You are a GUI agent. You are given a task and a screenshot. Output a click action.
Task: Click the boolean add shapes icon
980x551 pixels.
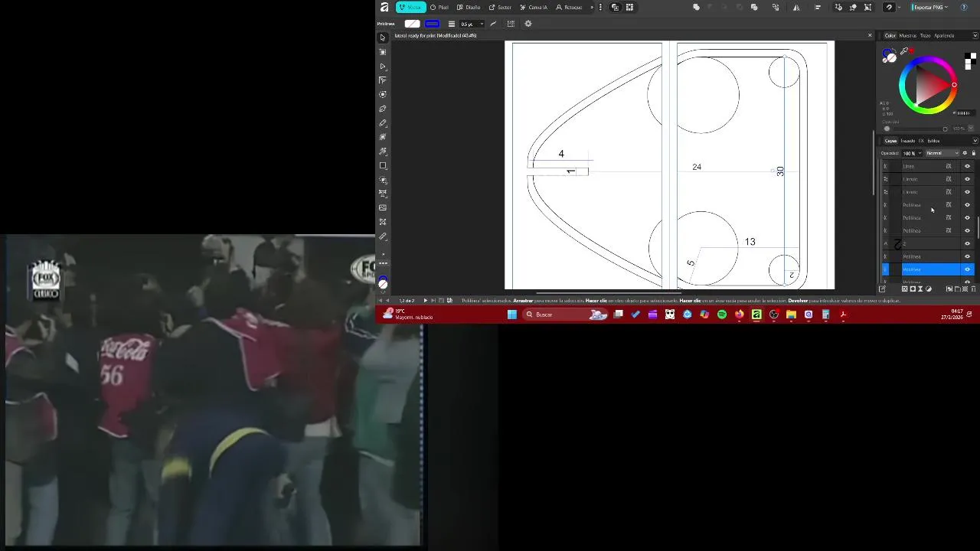(x=696, y=7)
